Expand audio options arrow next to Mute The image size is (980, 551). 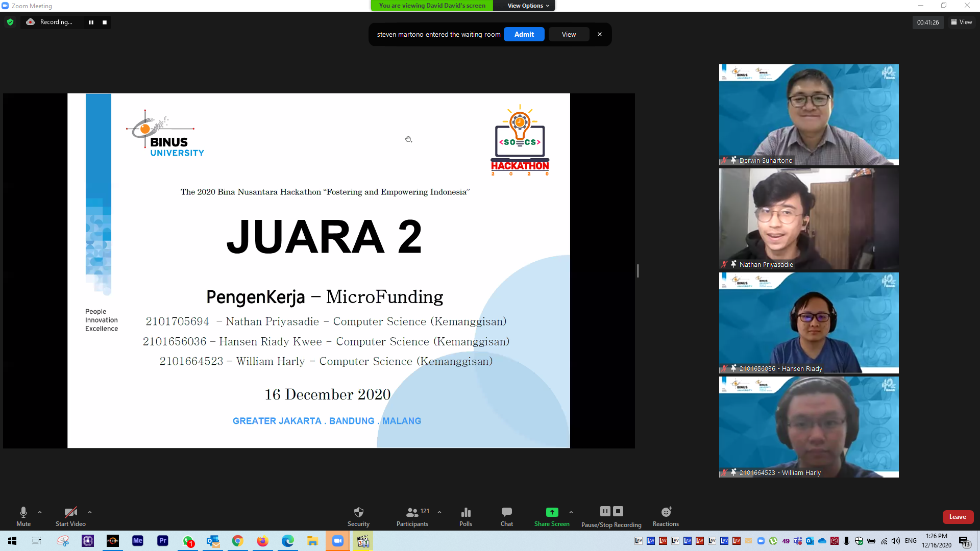pos(40,512)
